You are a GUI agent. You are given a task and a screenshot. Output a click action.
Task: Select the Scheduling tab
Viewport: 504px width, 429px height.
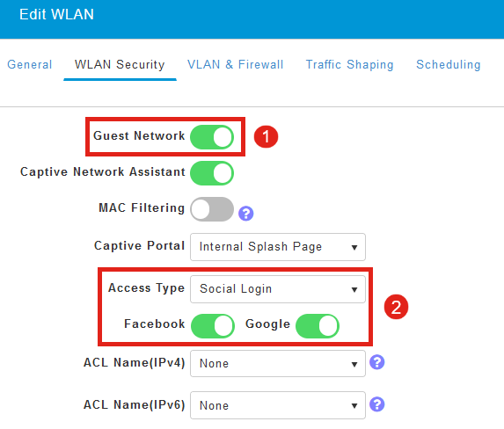click(449, 64)
